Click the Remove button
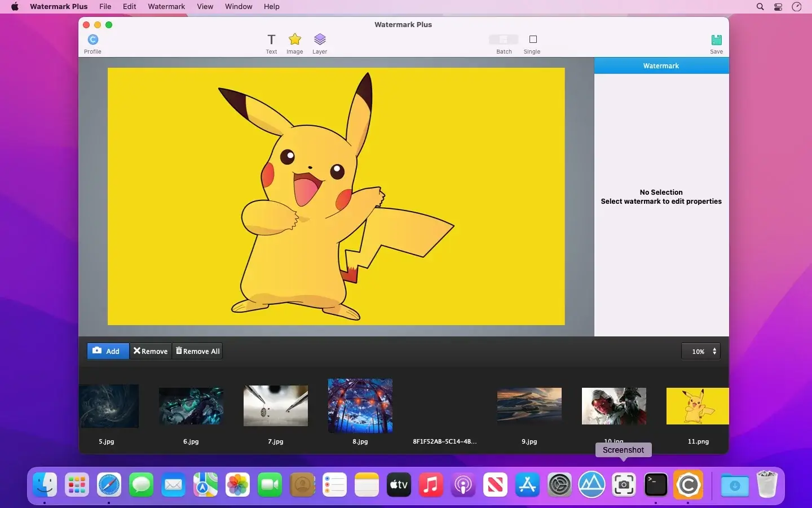This screenshot has width=812, height=508. pyautogui.click(x=151, y=351)
